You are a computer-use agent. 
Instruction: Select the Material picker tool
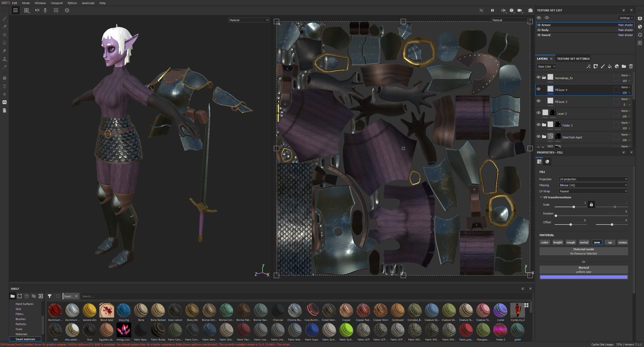[x=5, y=67]
